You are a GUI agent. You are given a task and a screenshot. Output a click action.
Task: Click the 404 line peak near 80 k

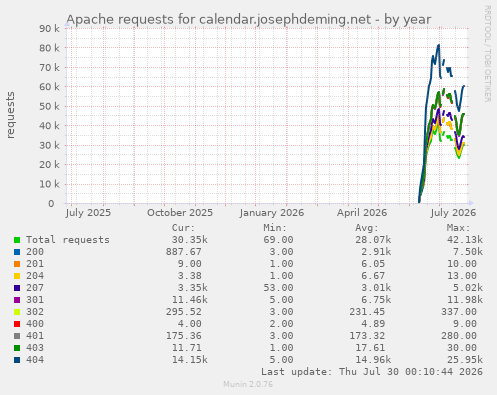point(439,45)
